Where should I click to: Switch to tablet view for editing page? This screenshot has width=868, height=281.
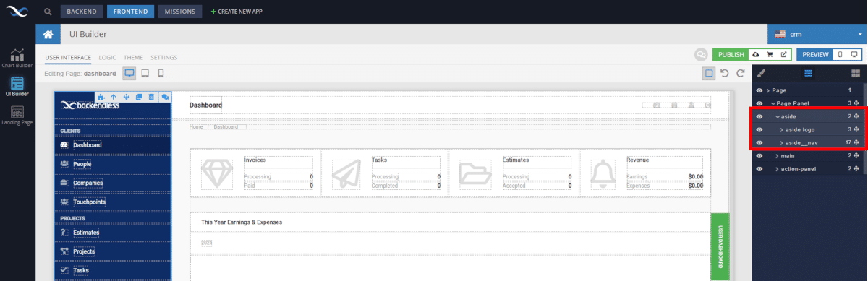145,73
